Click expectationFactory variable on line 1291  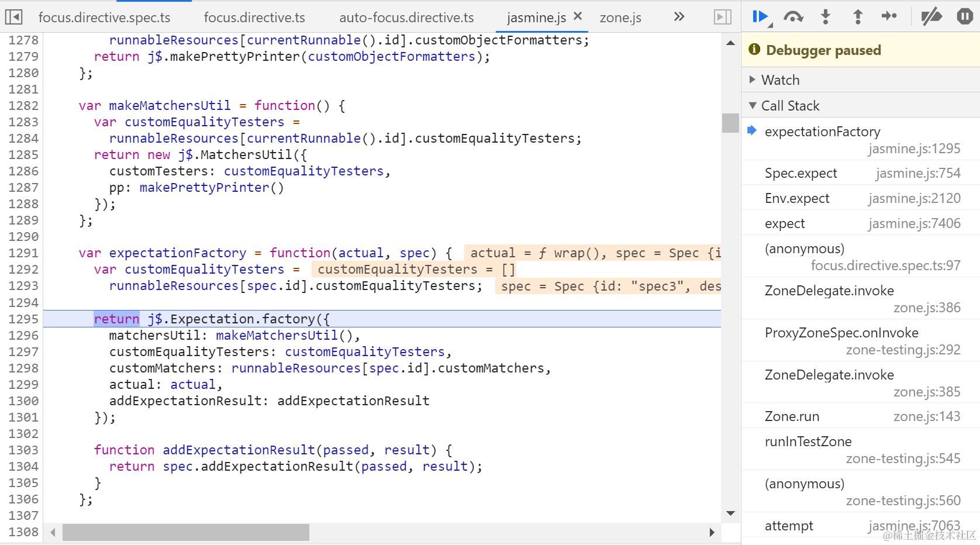pyautogui.click(x=178, y=253)
